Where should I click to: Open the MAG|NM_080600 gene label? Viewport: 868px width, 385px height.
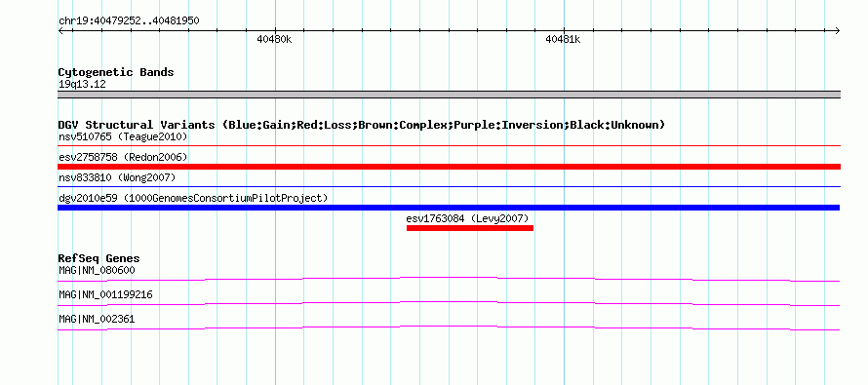[97, 271]
